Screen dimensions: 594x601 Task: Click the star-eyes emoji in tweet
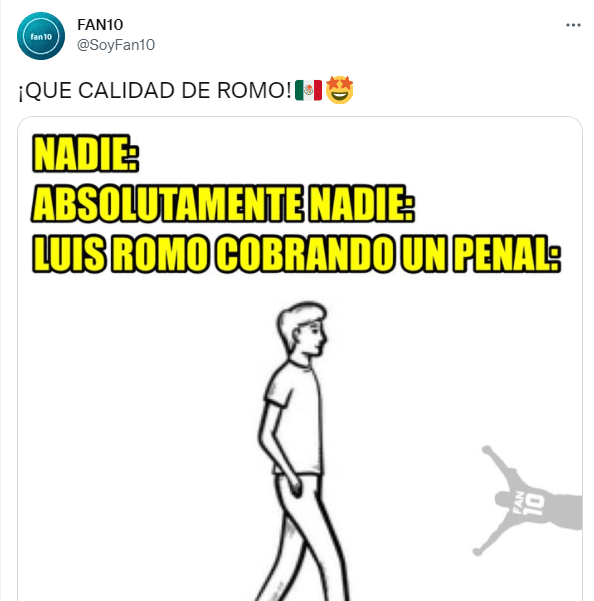click(x=339, y=90)
